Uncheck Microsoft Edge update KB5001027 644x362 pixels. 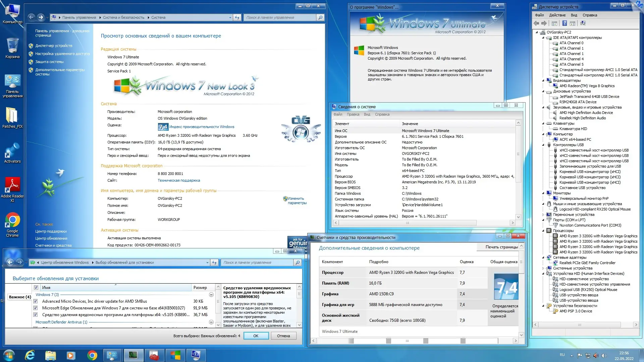(36, 308)
